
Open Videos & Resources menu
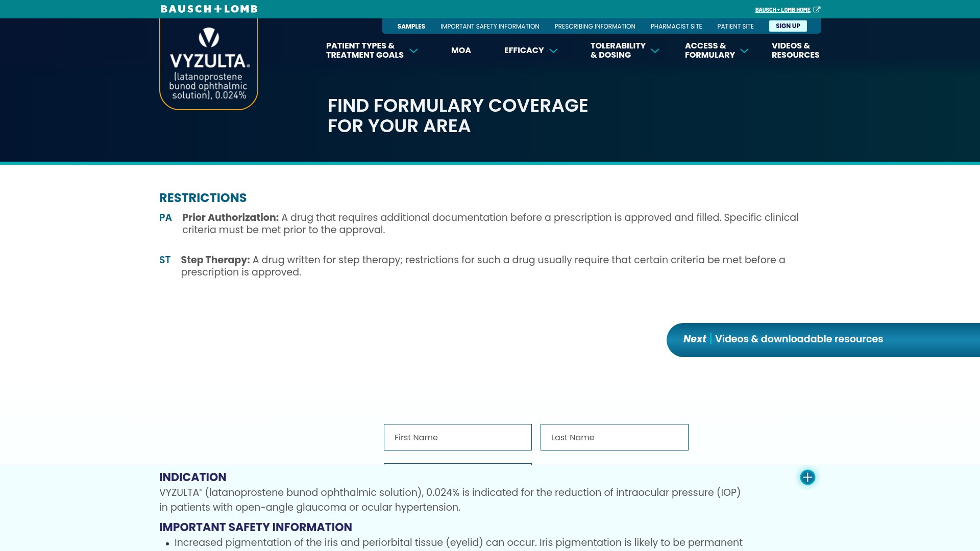[x=795, y=51]
